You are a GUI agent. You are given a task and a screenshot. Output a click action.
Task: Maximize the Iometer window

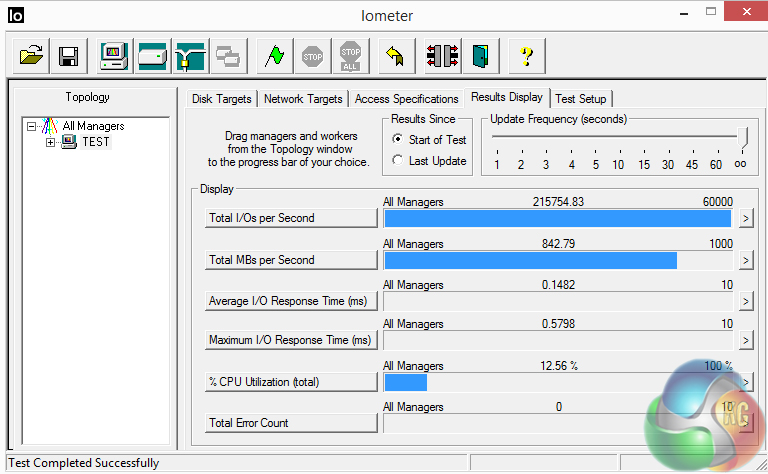coord(711,12)
